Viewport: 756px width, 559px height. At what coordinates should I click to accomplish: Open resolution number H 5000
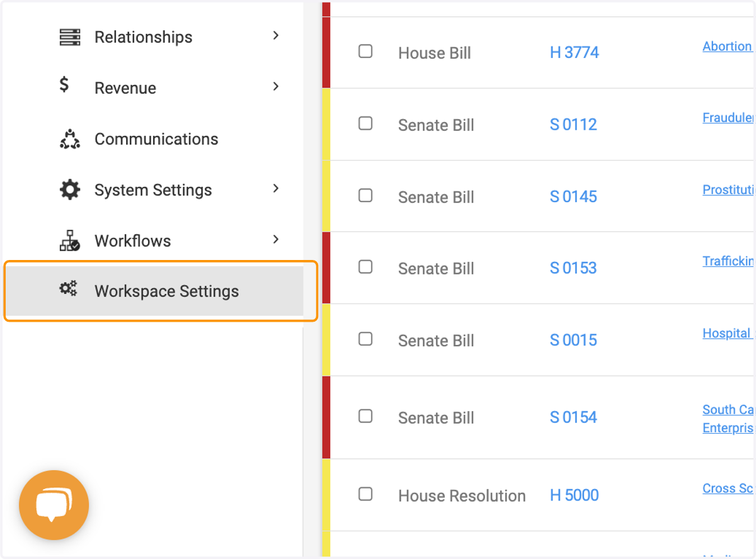(x=574, y=495)
